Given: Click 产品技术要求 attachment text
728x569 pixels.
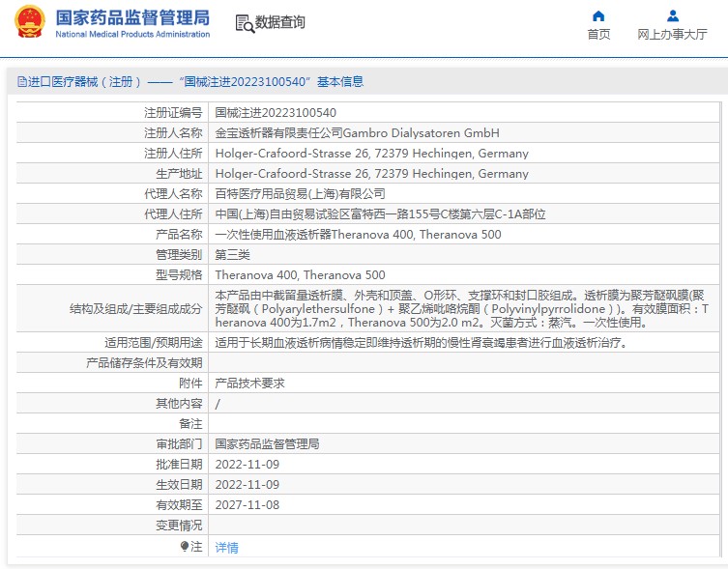Looking at the screenshot, I should click(249, 384).
